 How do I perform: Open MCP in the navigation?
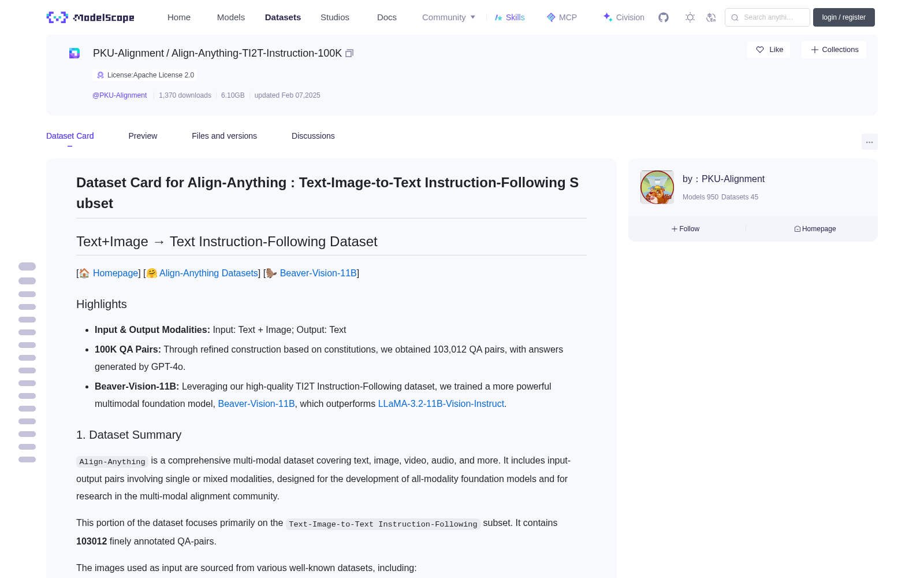[x=562, y=17]
